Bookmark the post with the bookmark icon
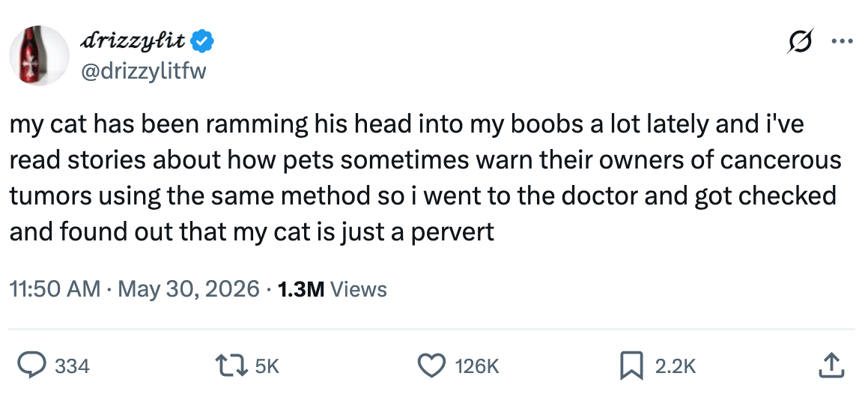Screen dimensions: 868x394 pos(631,366)
